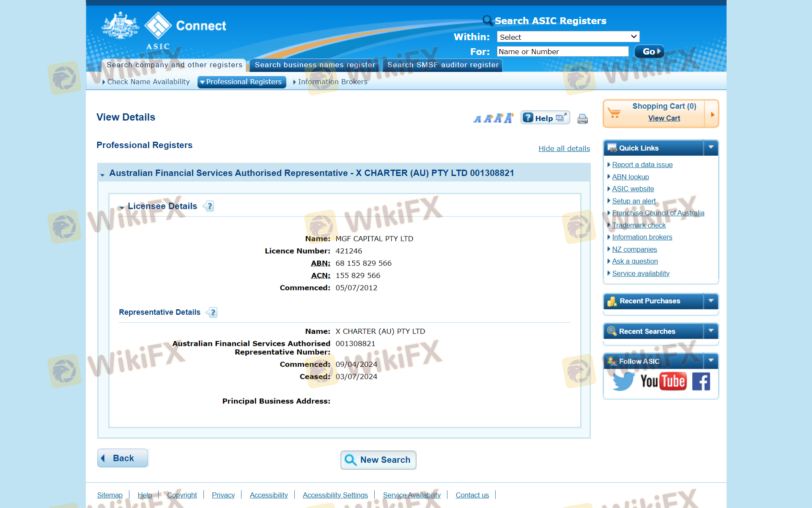The width and height of the screenshot is (812, 508).
Task: Open ASIC Twitter page icon
Action: [623, 381]
